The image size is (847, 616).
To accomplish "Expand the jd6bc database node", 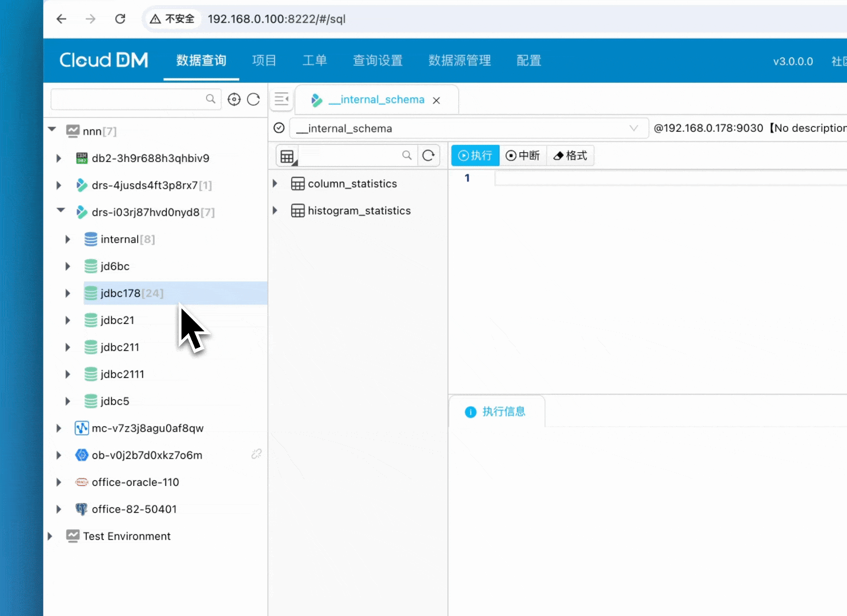I will (x=67, y=266).
